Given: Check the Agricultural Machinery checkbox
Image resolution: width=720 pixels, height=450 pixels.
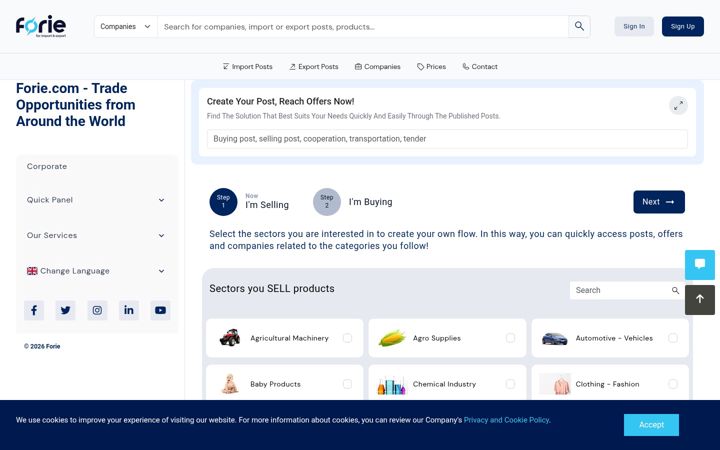Looking at the screenshot, I should tap(347, 338).
